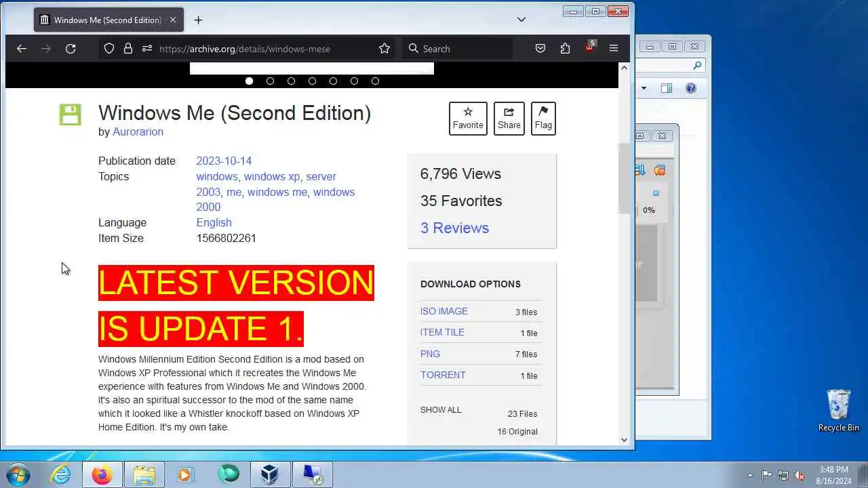Open the TORRENT download link
The height and width of the screenshot is (488, 868).
443,375
